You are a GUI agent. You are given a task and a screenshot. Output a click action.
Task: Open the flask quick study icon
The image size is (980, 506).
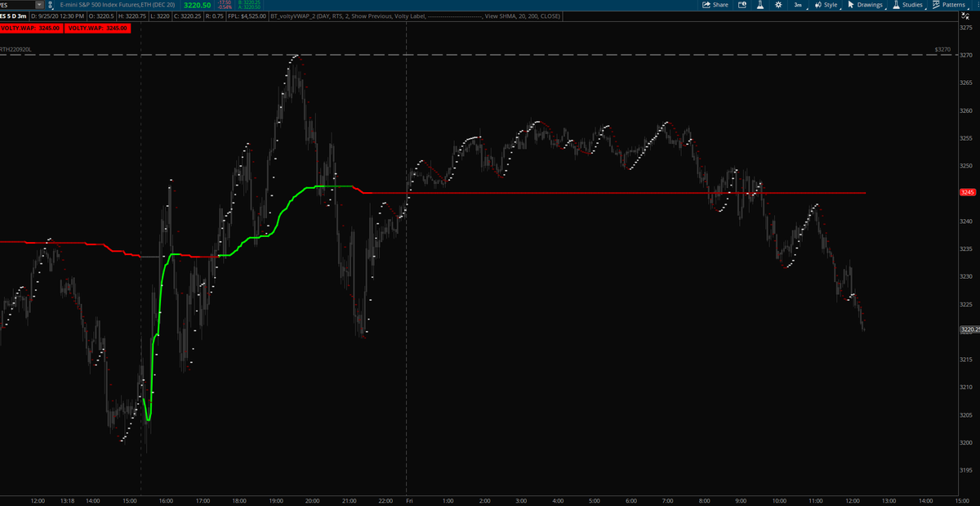(759, 5)
